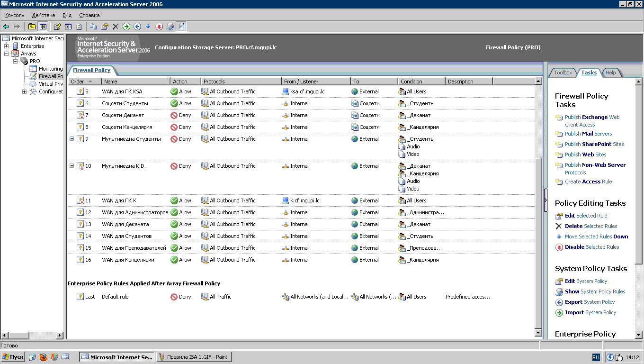Screen dimensions: 644x364
Task: Click Create Access Rule link
Action: tap(588, 182)
